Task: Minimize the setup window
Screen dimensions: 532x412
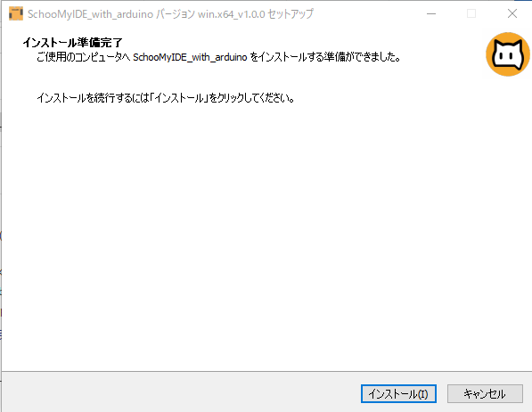Action: pos(431,13)
